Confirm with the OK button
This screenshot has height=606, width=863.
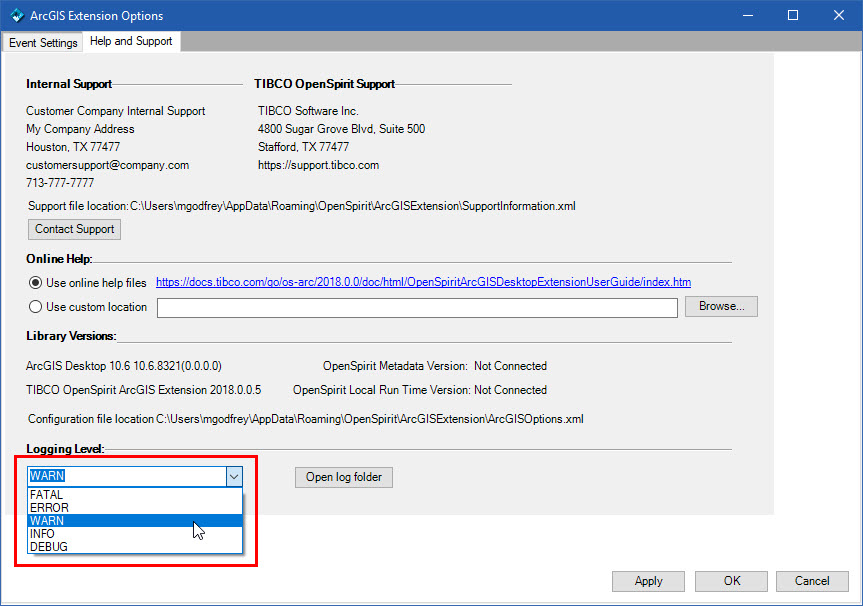click(x=731, y=581)
